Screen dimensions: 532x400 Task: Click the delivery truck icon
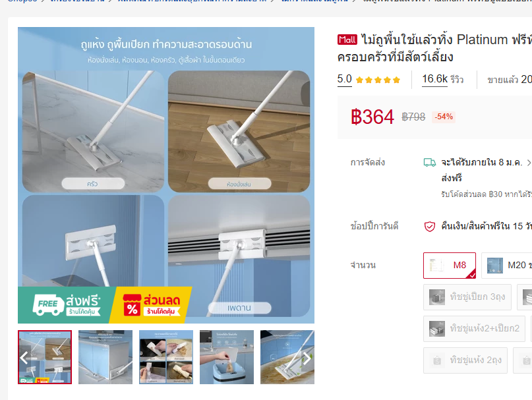pos(430,163)
